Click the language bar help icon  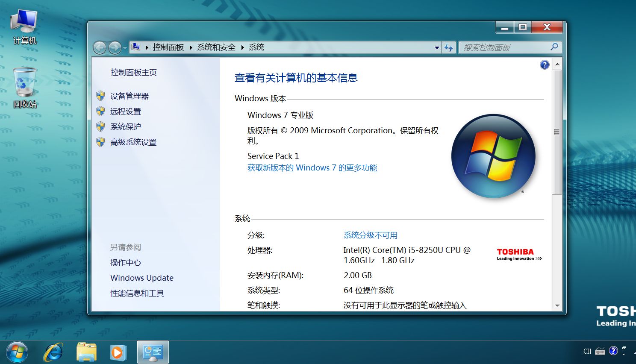(x=613, y=351)
